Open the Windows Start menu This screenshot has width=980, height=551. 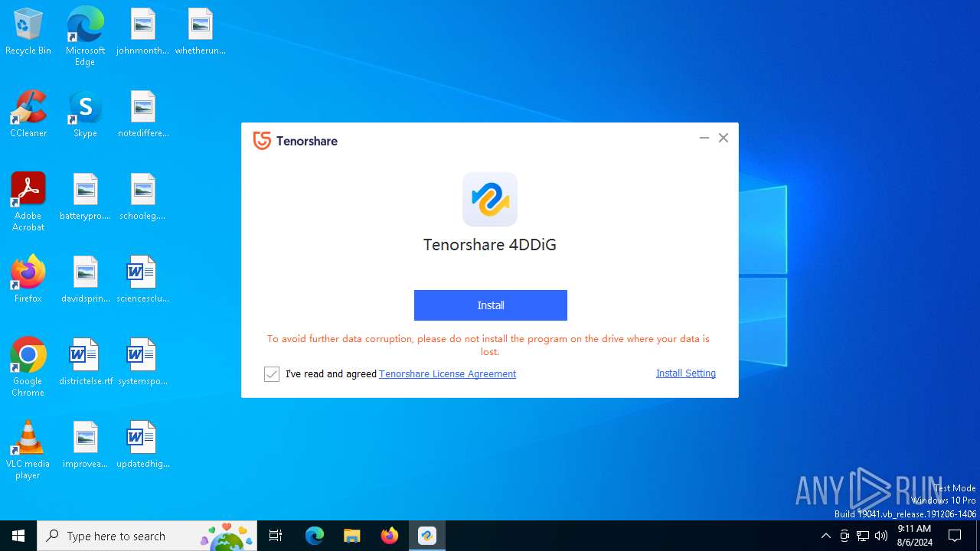[18, 536]
